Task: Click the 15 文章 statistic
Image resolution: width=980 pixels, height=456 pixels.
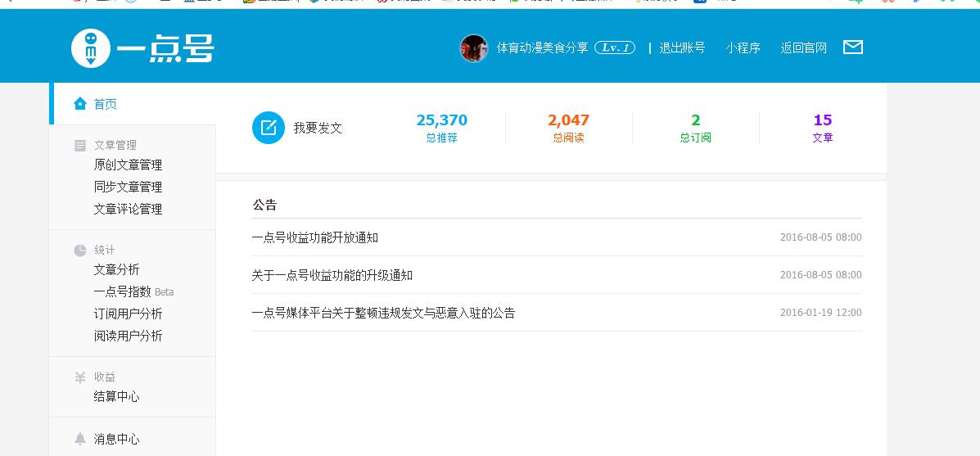Action: pos(823,128)
